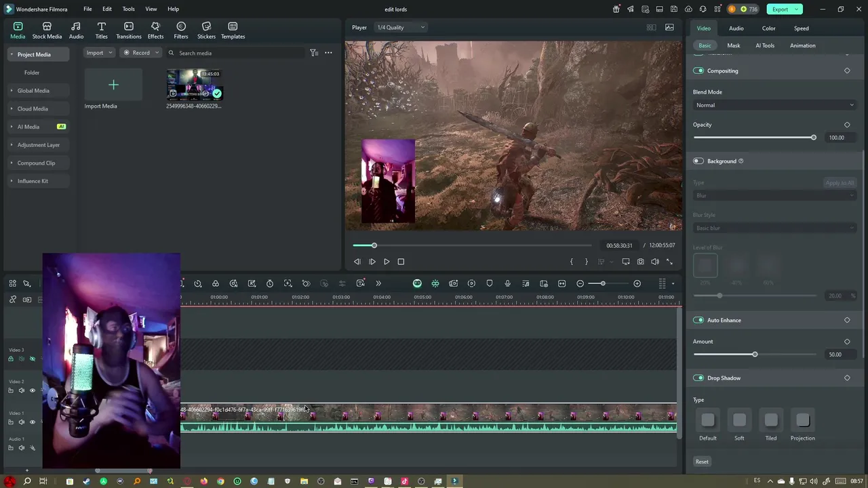Open the Record dropdown
Viewport: 868px width, 488px height.
tap(140, 53)
